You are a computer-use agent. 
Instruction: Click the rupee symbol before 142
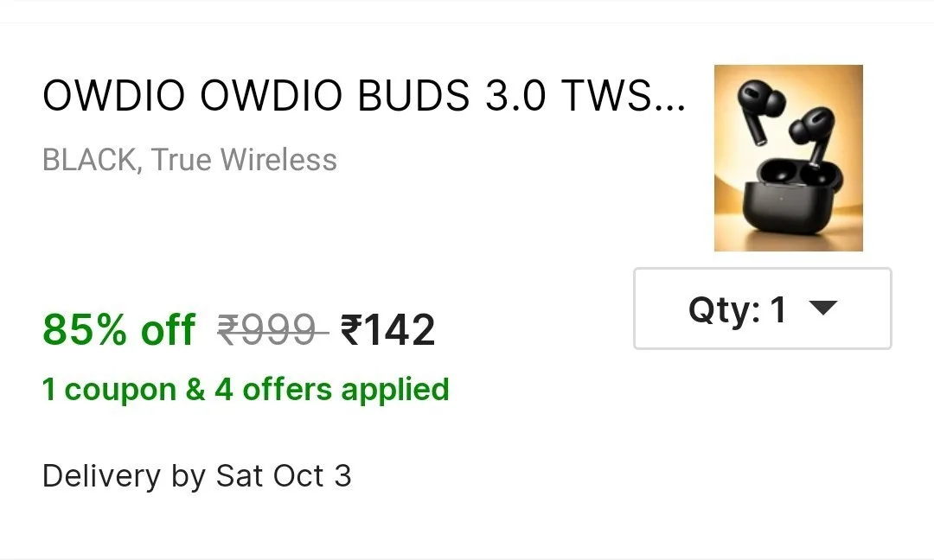tap(350, 329)
